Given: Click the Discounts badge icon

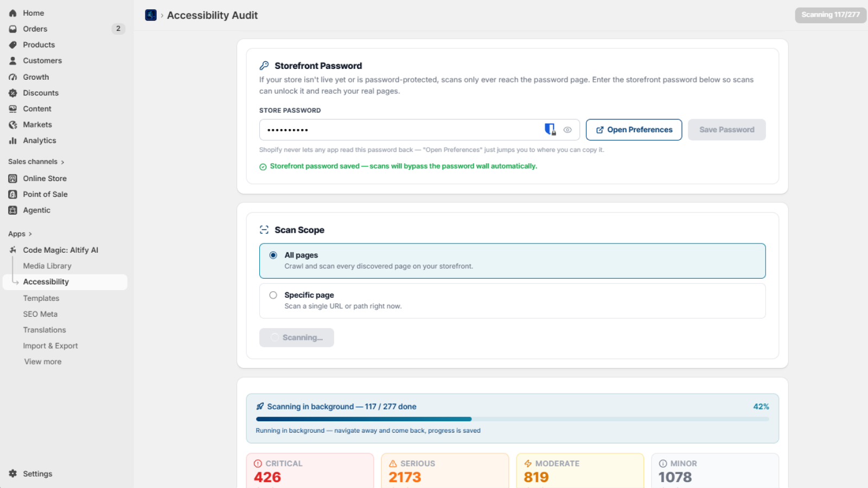Looking at the screenshot, I should point(13,93).
